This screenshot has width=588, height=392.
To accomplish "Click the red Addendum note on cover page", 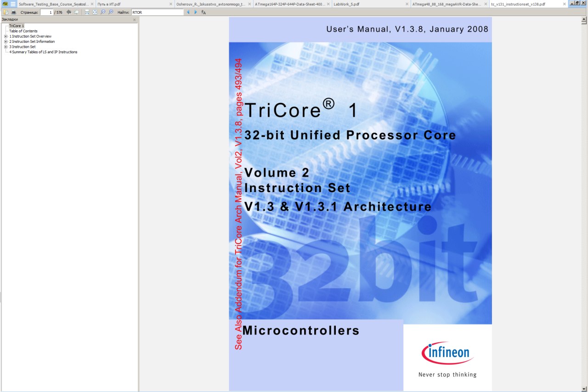I will [x=238, y=204].
